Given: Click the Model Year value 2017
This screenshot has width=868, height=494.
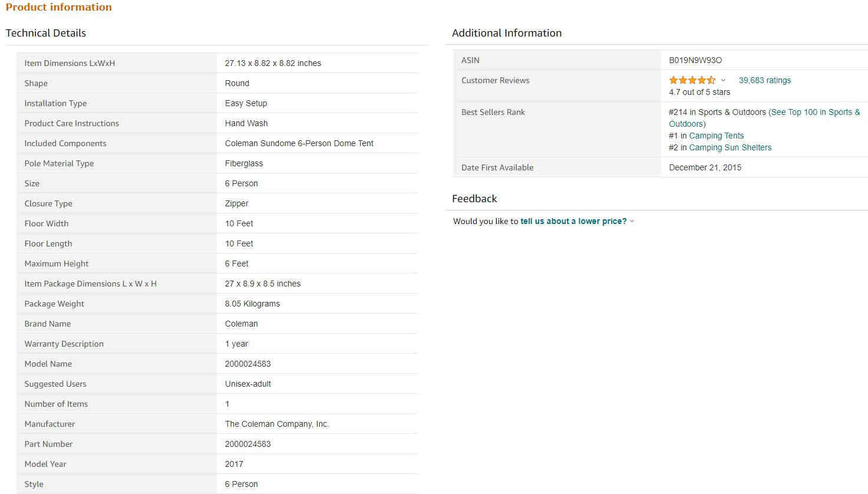Looking at the screenshot, I should [234, 464].
